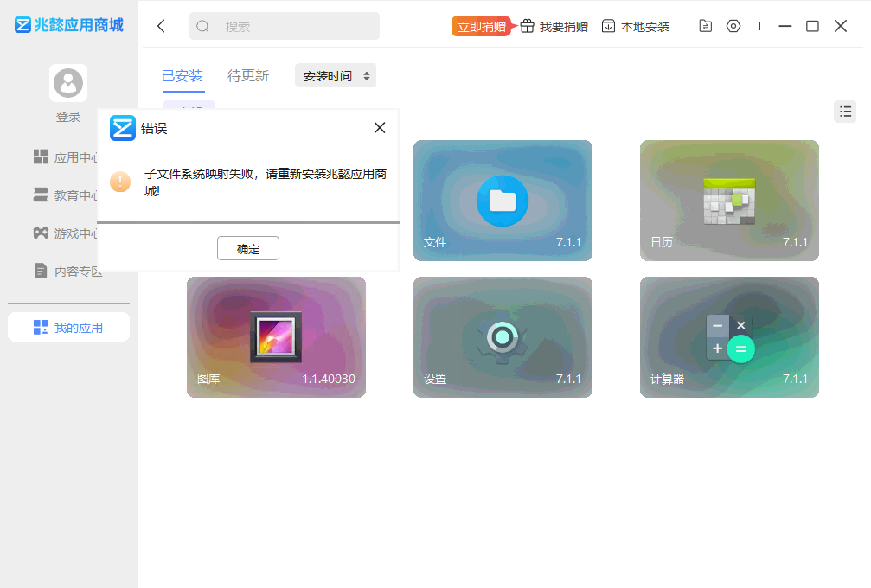This screenshot has width=871, height=588.
Task: Click the error message about 子文件系统映射失败
Action: click(265, 182)
